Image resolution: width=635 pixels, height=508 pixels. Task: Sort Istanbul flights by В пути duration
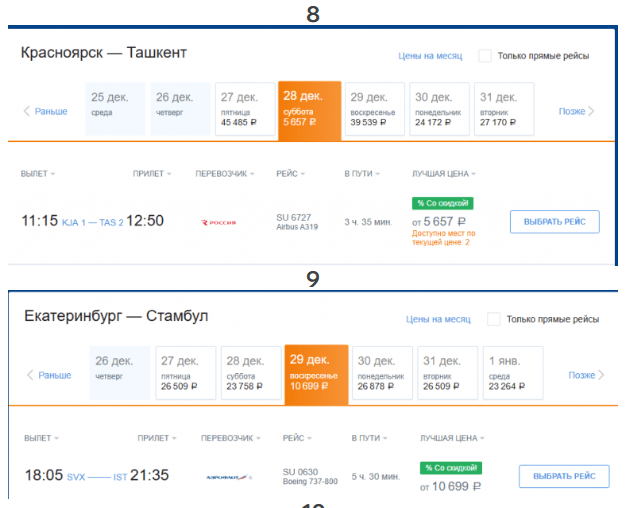[369, 438]
